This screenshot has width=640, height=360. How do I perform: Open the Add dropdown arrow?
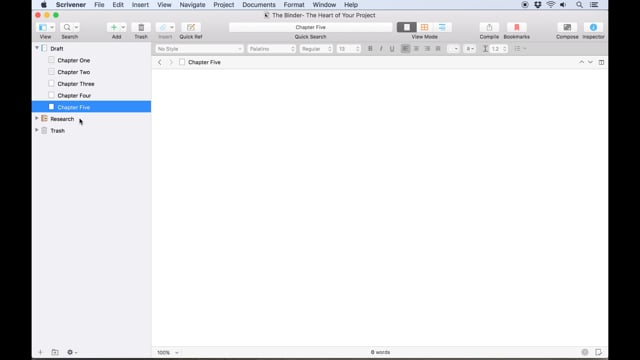click(123, 27)
